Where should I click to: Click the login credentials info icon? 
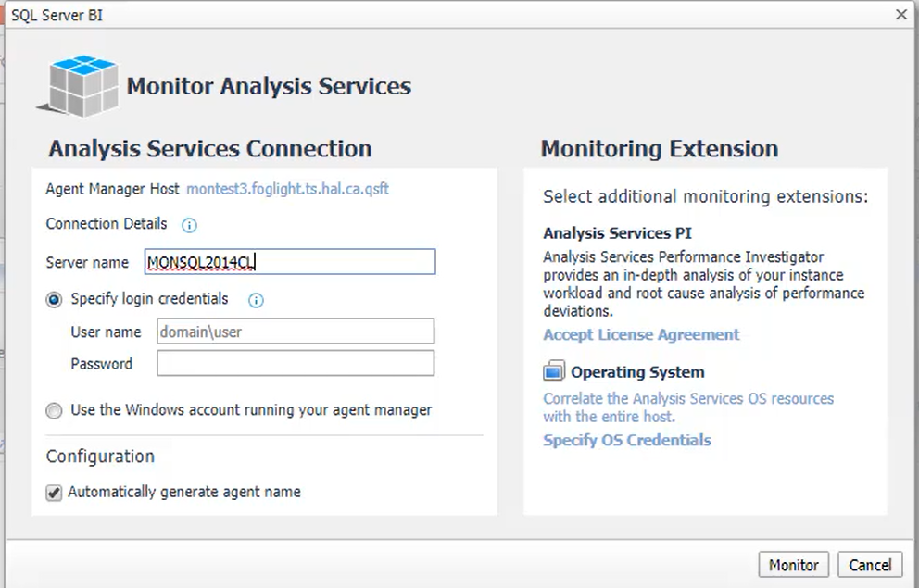(256, 300)
